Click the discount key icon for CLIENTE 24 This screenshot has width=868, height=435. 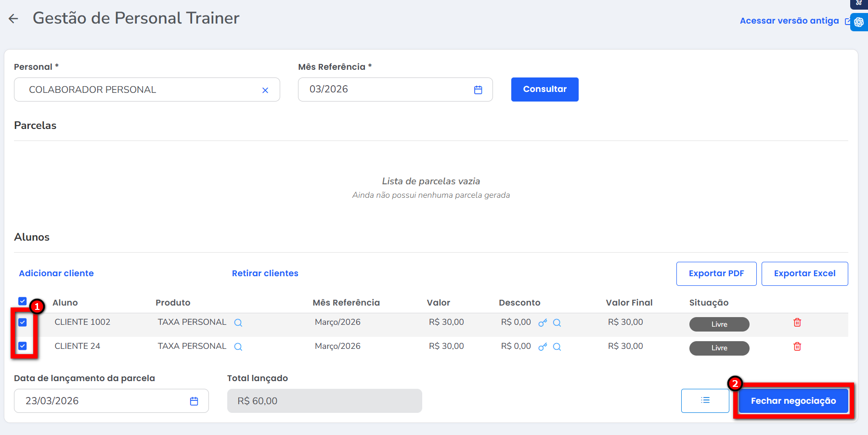(x=543, y=347)
